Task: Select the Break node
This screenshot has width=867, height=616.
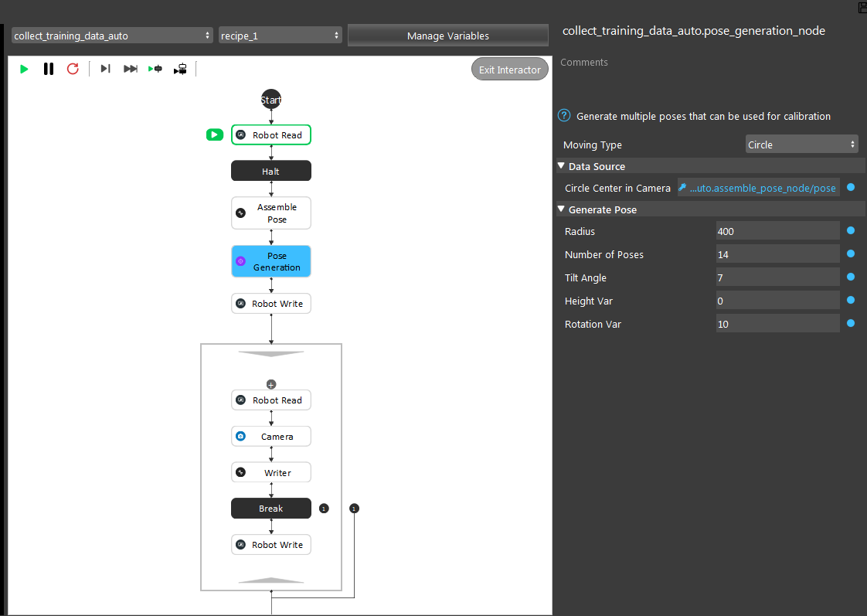Action: [271, 508]
